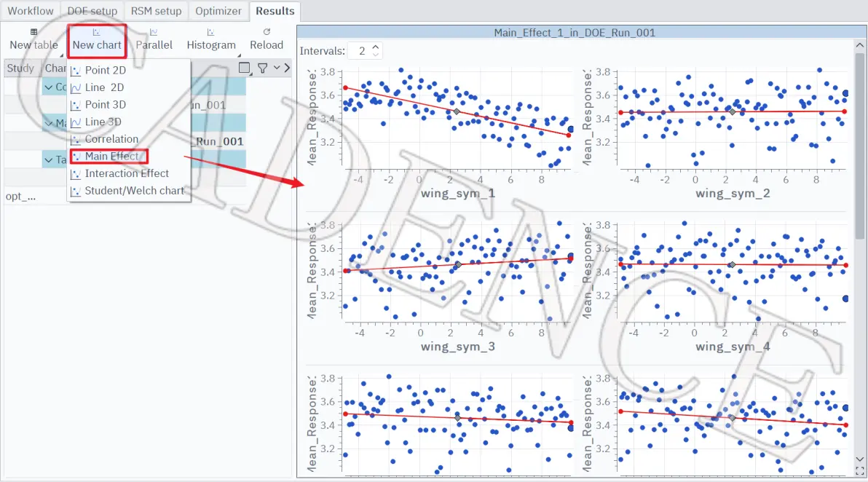Click the fullscreen icon at chart corner
This screenshot has width=868, height=482.
pos(860,471)
